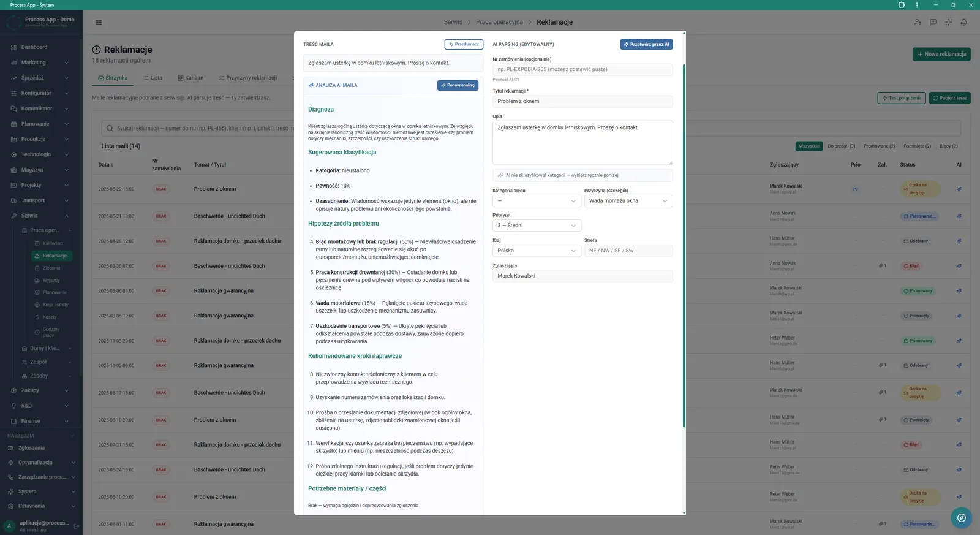The image size is (980, 535).
Task: Open the Kategoria błędu dropdown
Action: (x=537, y=201)
